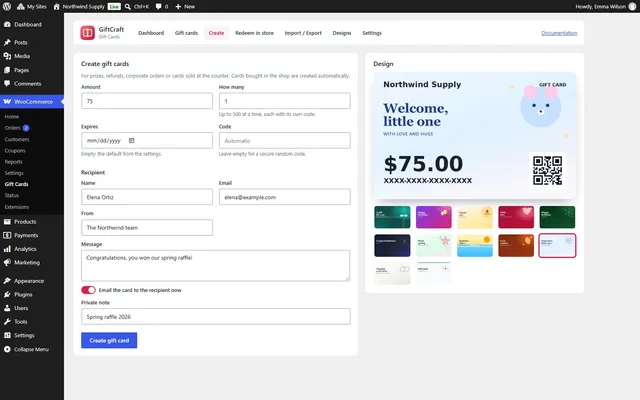Open the Northwind Supply site menu
This screenshot has height=400, width=640.
79,7
